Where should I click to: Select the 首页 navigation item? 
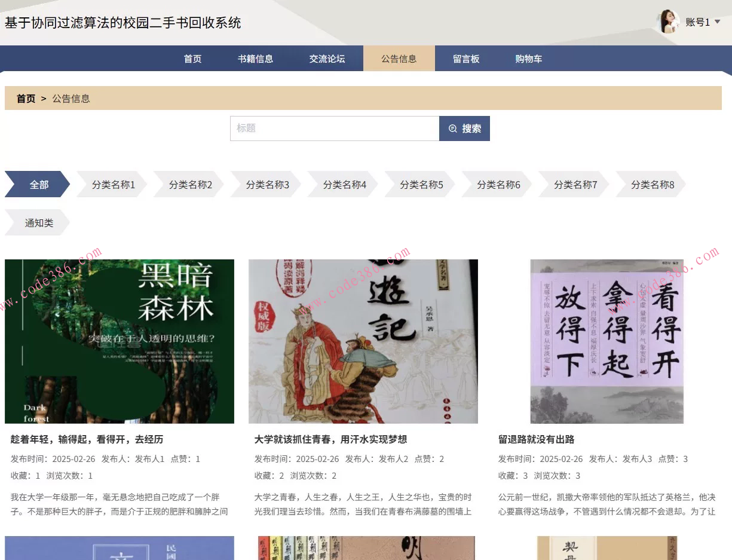tap(192, 58)
